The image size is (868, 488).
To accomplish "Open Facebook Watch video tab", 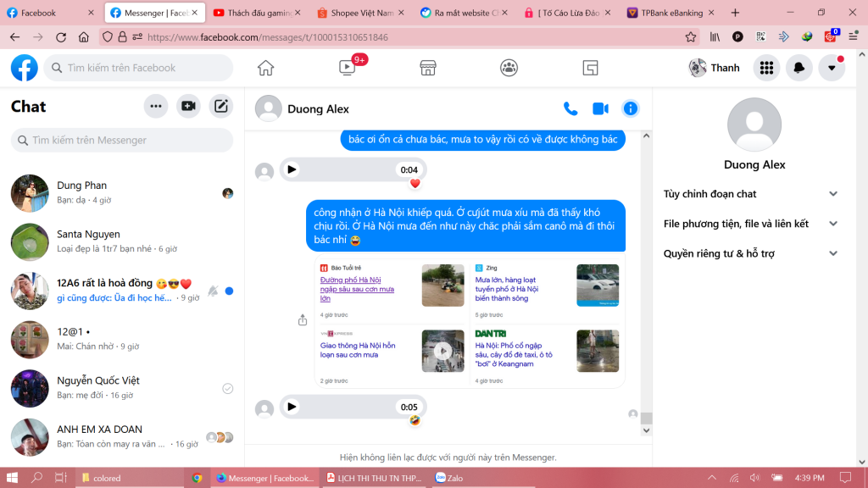I will point(348,68).
